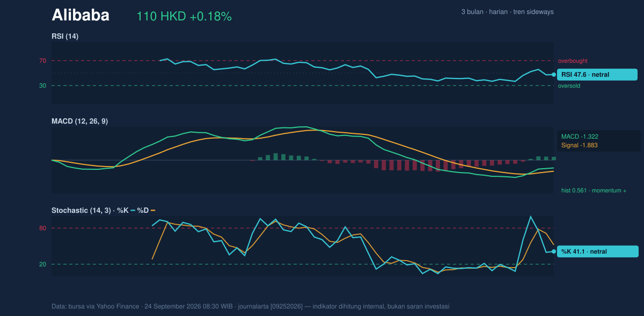Viewport: 644px width, 316px height.
Task: Click the 'hist 0.561 · momentum +' text
Action: (594, 190)
